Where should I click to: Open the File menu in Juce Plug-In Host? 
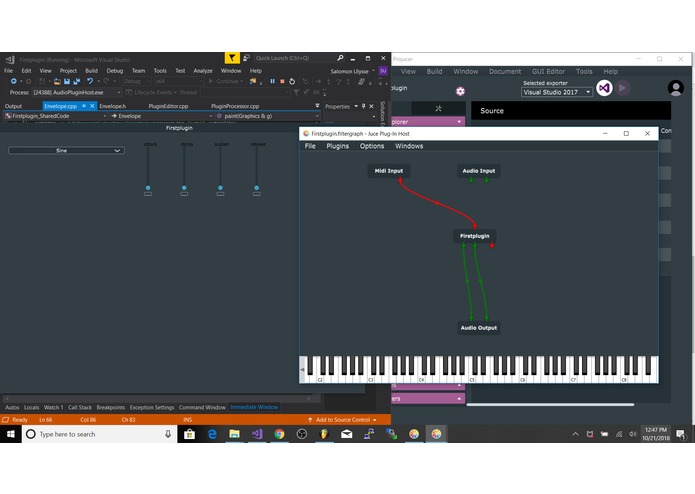[x=310, y=146]
